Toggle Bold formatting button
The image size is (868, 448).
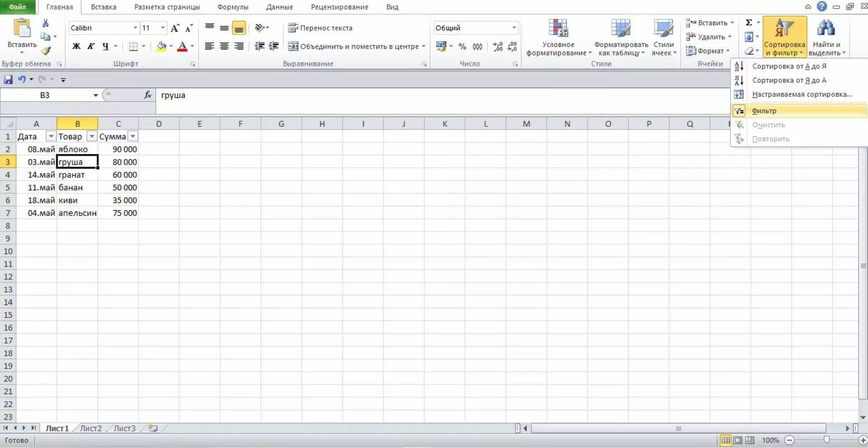click(x=76, y=46)
